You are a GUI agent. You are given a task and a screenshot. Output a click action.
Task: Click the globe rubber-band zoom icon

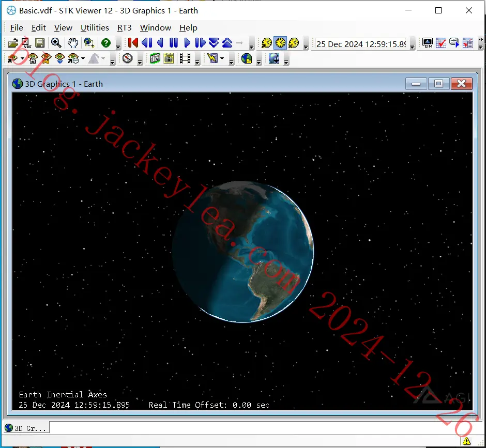pyautogui.click(x=89, y=43)
